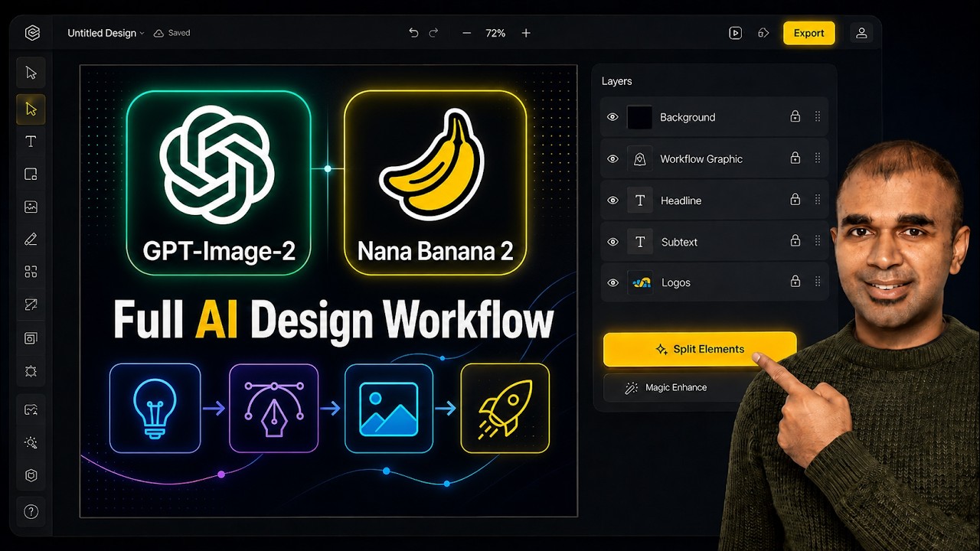This screenshot has height=551, width=980.
Task: Toggle lock on Background layer
Action: 795,116
